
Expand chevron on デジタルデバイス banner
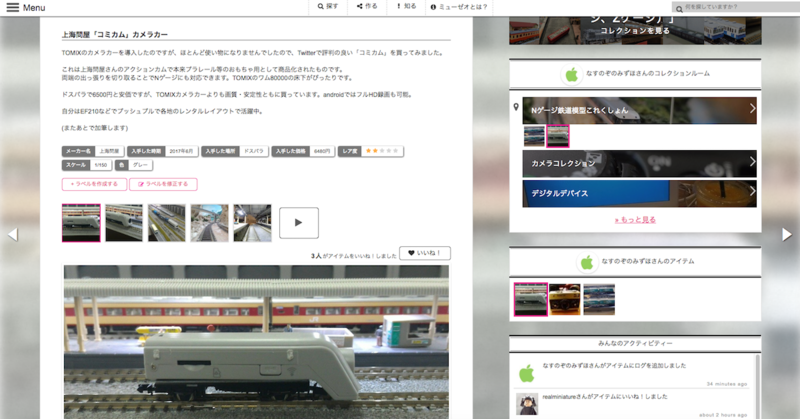click(x=752, y=191)
